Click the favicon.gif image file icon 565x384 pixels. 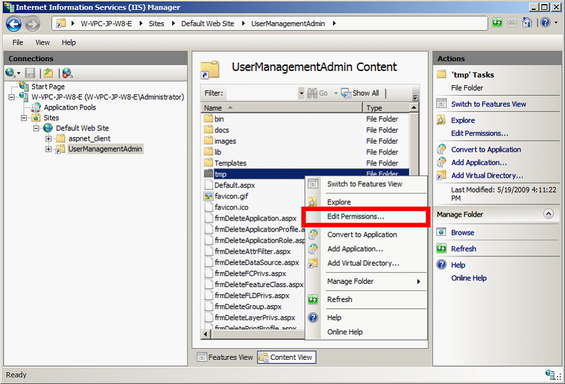click(x=208, y=196)
